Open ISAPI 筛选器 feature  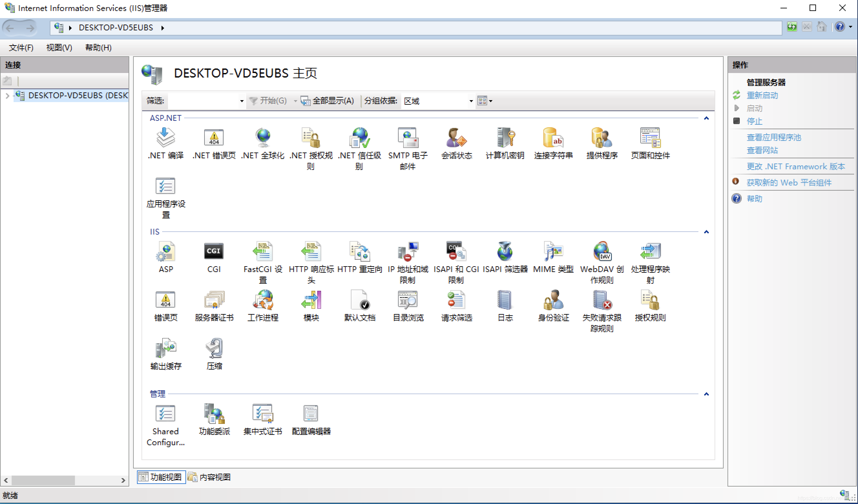point(505,251)
